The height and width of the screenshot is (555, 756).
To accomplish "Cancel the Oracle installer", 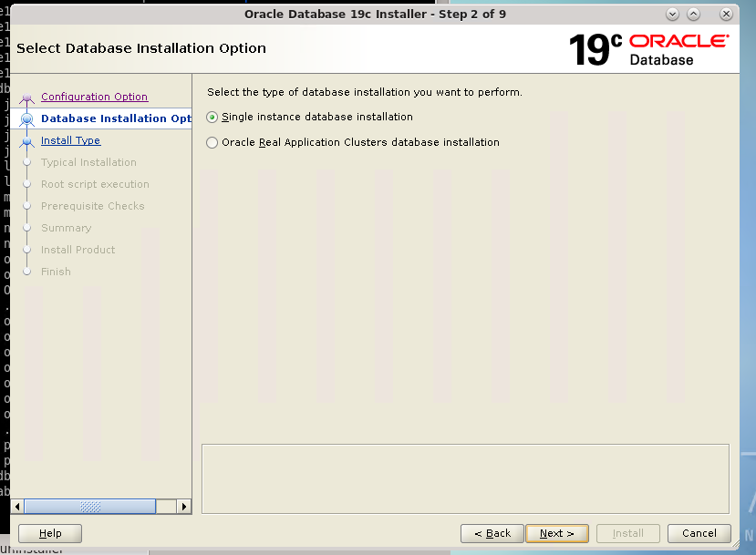I will coord(699,533).
